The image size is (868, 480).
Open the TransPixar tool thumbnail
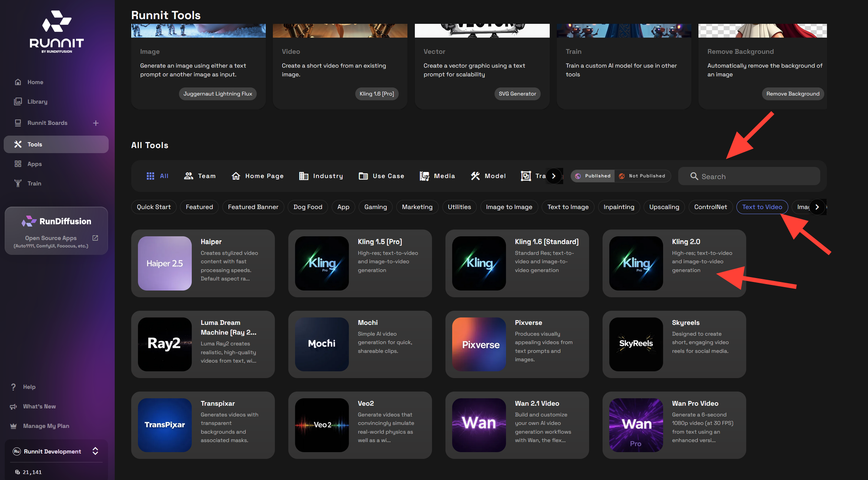[165, 425]
